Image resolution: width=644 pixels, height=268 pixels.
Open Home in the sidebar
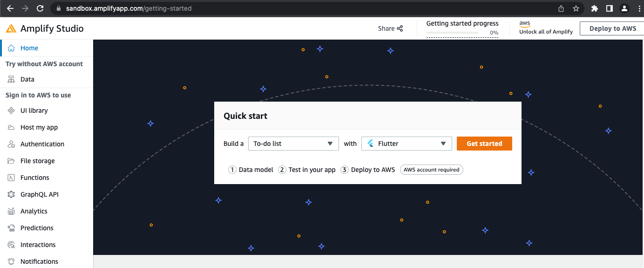(47, 48)
